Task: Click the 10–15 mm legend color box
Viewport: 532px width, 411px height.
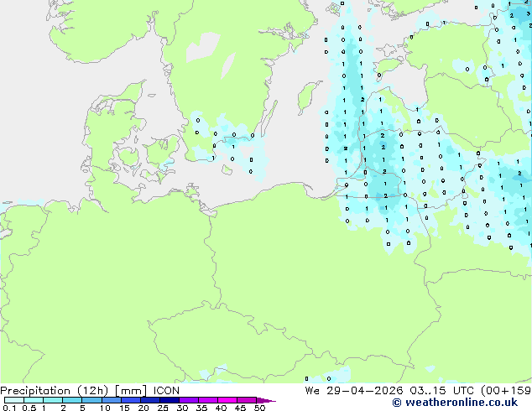Action: [x=112, y=400]
